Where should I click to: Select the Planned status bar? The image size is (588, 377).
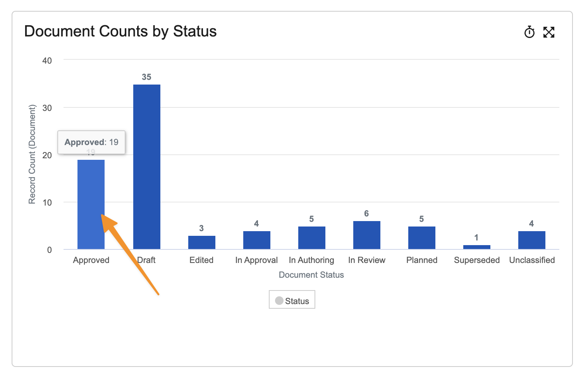tap(421, 238)
